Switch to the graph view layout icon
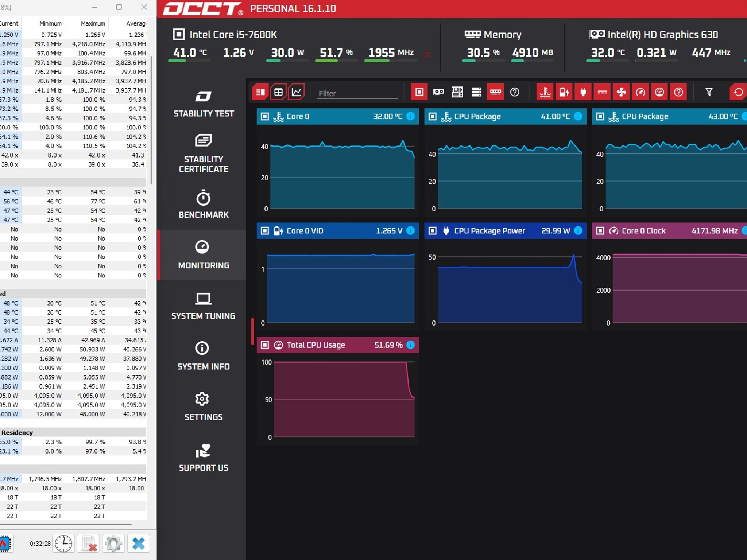 (296, 92)
